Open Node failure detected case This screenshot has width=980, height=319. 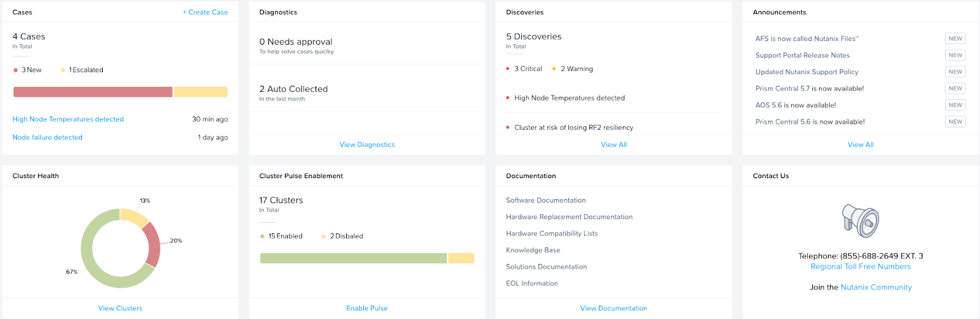click(x=48, y=138)
